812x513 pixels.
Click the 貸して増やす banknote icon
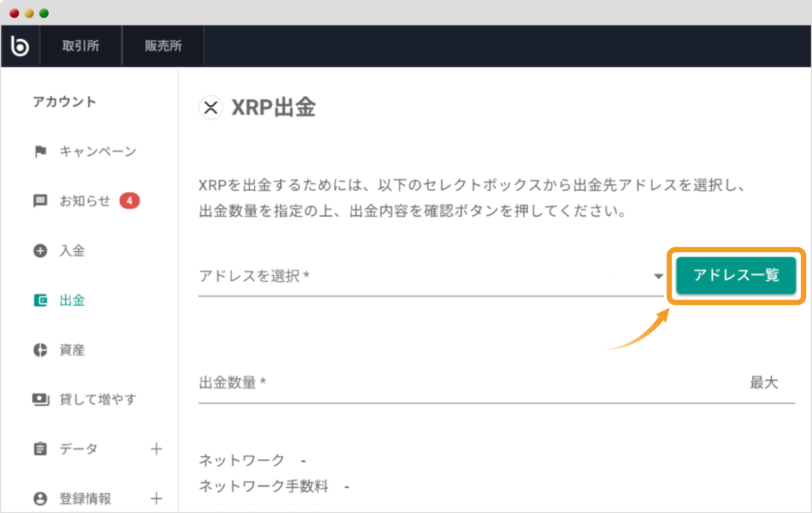point(40,399)
